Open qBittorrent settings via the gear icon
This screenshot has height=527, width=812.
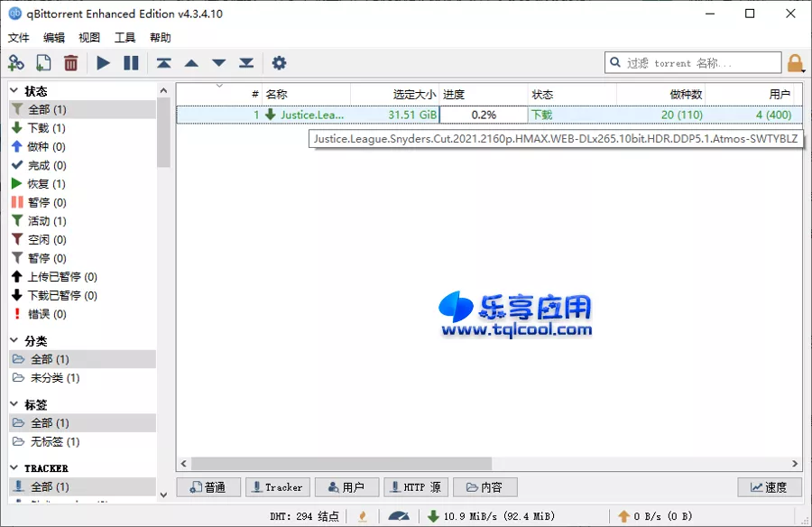click(279, 62)
